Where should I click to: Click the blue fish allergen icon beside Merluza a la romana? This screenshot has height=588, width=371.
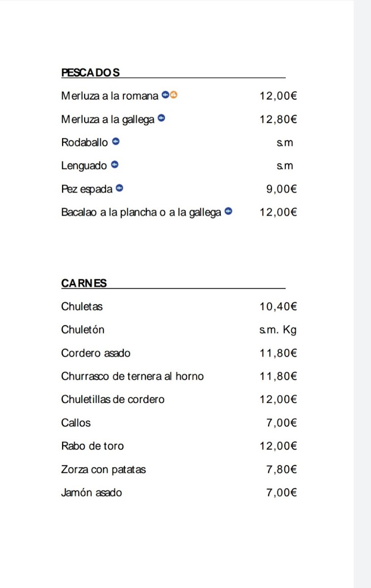click(165, 95)
